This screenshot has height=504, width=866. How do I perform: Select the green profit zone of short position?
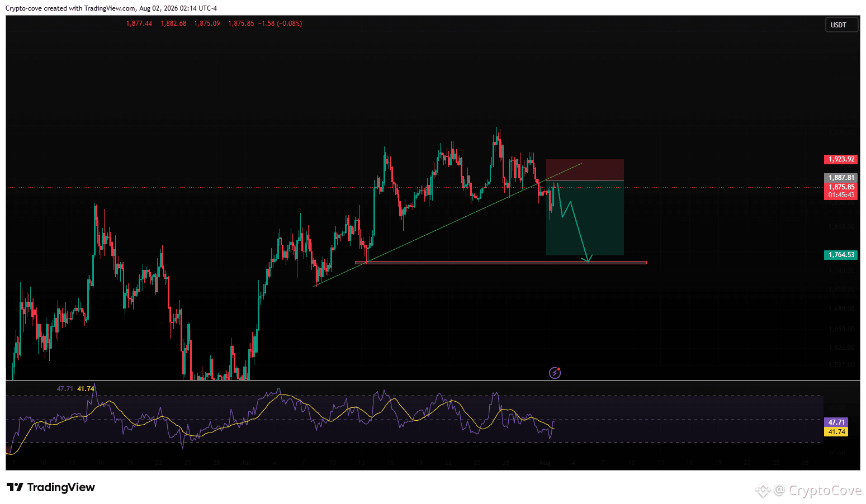(585, 218)
